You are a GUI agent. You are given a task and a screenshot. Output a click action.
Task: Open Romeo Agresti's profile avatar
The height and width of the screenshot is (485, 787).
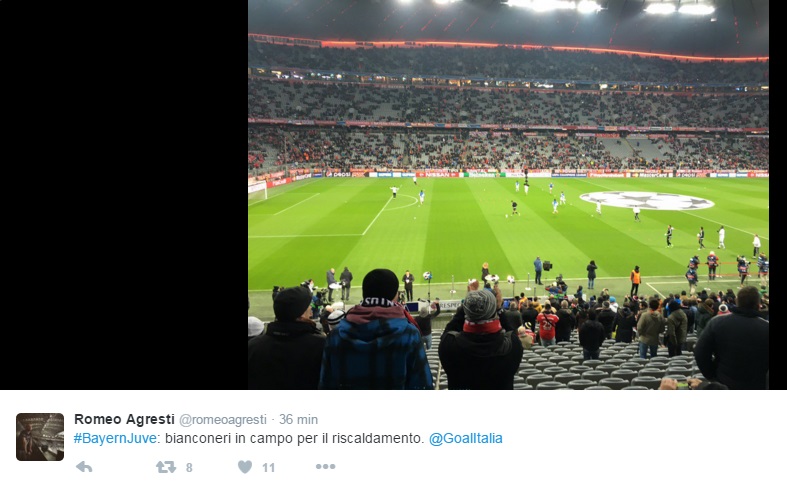click(x=40, y=437)
